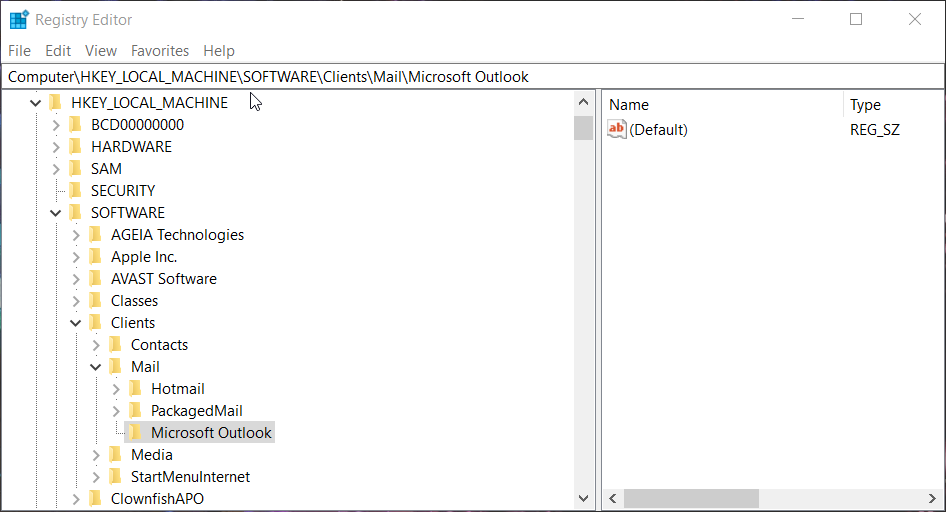Click the Registry Editor app icon in title bar
Screen dimensions: 946x512
click(x=19, y=19)
